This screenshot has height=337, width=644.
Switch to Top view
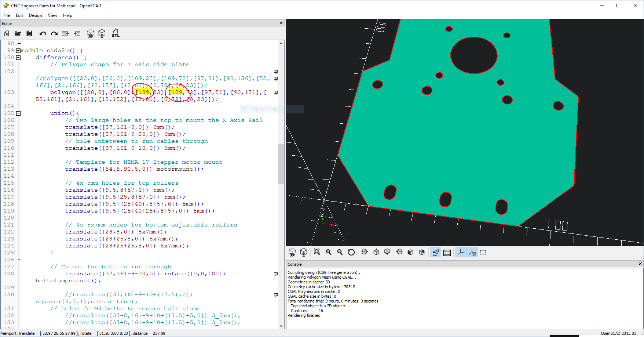click(376, 252)
